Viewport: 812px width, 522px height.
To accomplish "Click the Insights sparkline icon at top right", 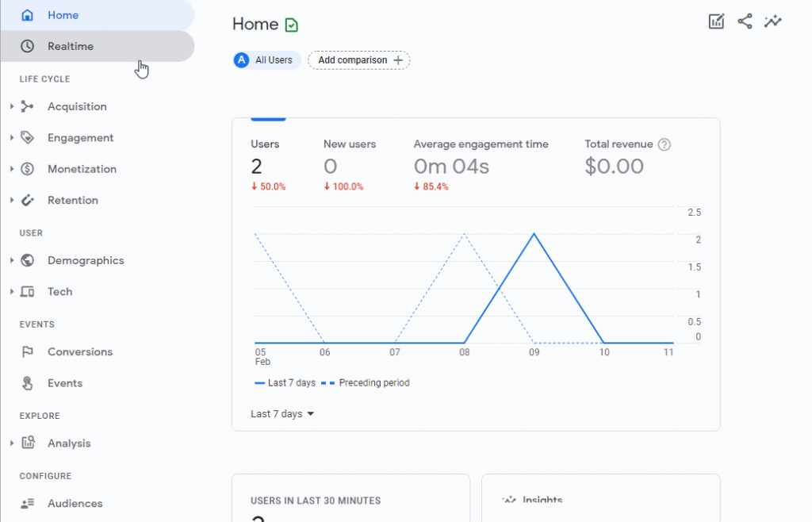I will tap(773, 21).
